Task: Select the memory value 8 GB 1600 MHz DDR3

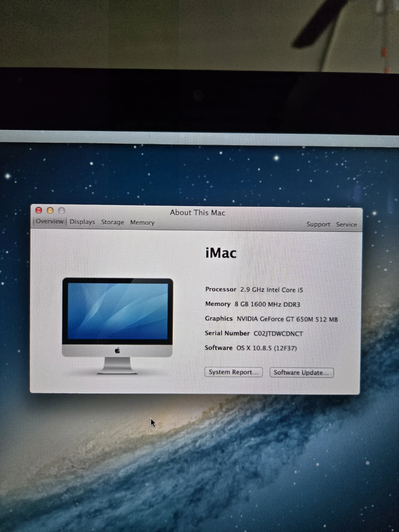Action: (267, 304)
